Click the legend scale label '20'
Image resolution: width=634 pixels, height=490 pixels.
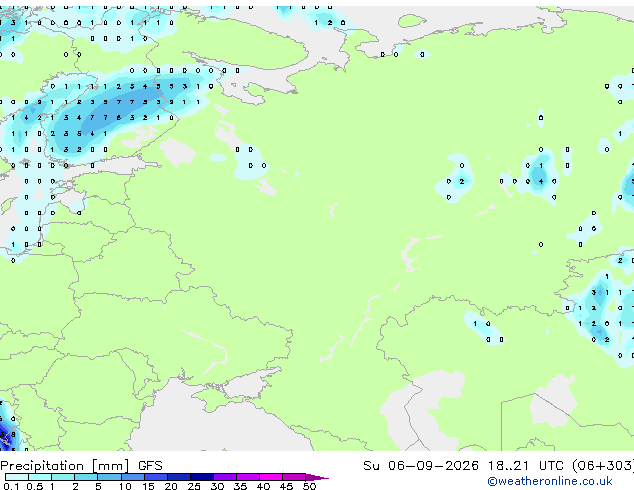click(x=171, y=486)
